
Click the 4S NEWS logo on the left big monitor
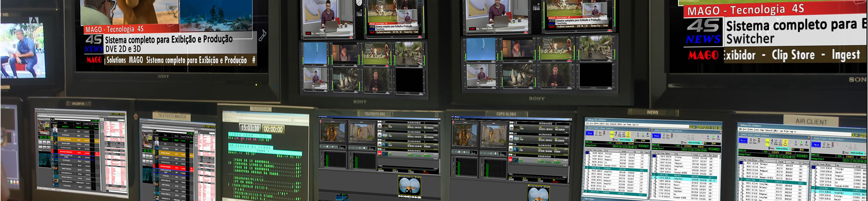coord(94,43)
